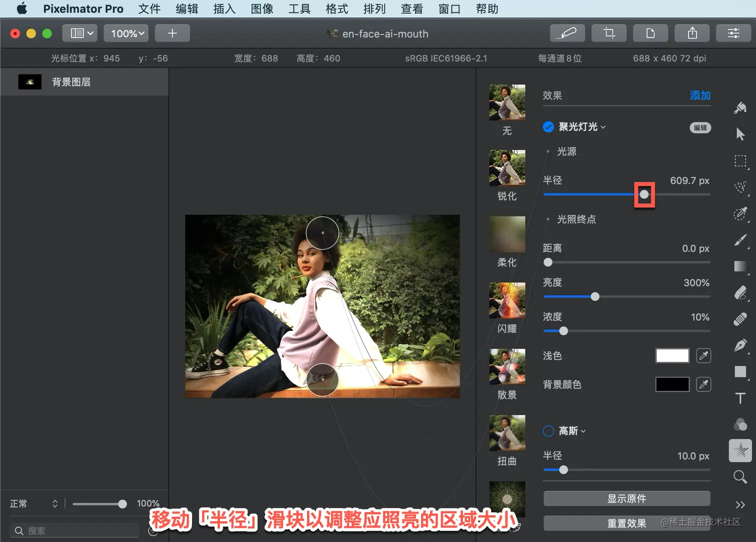Add a new layer with plus button
Image resolution: width=756 pixels, height=542 pixels.
click(172, 33)
